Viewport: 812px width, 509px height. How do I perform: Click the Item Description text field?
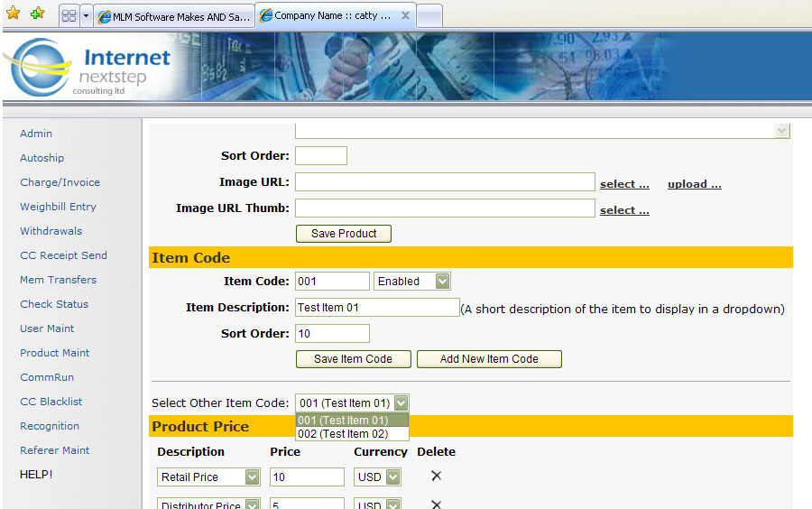coord(377,308)
